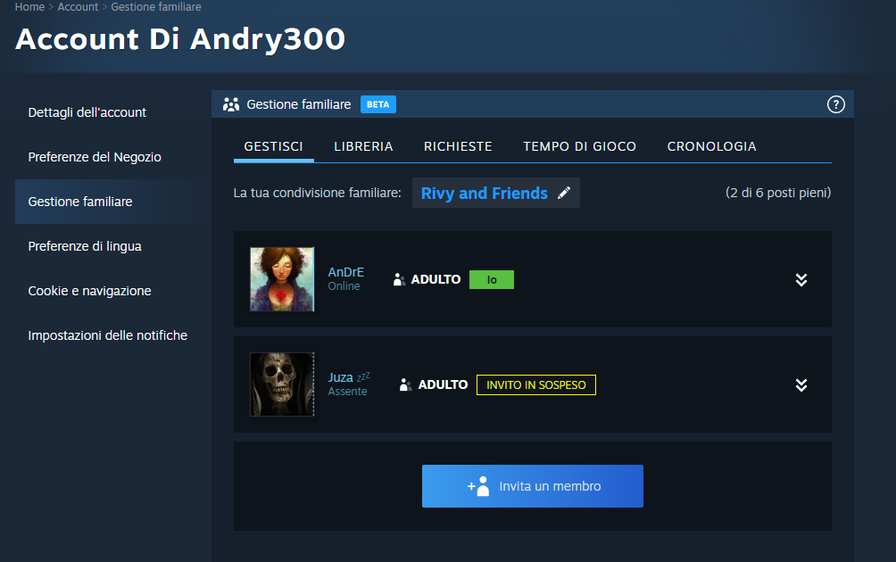896x562 pixels.
Task: Open AnDrE's avatar picture
Action: [282, 280]
